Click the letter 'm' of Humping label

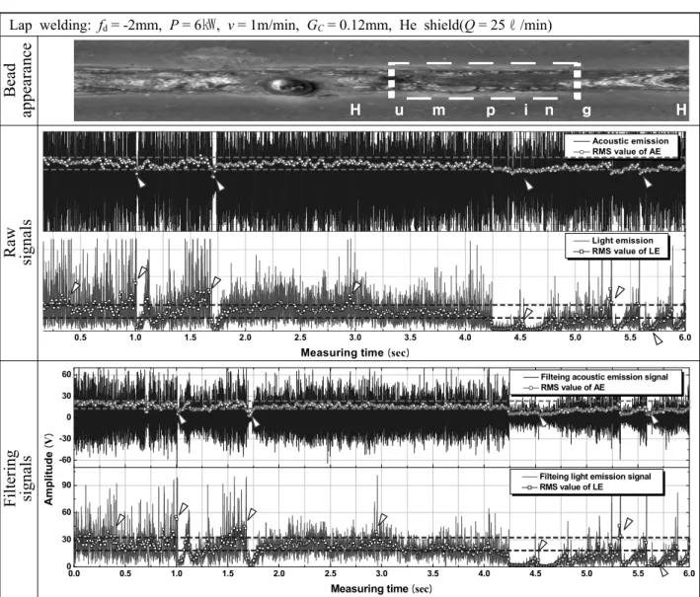tap(438, 111)
